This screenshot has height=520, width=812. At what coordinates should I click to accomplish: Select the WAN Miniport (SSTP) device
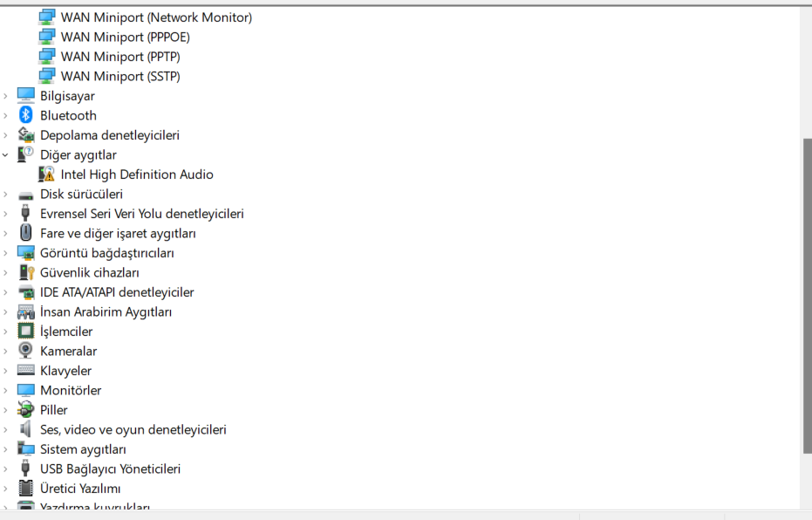120,76
